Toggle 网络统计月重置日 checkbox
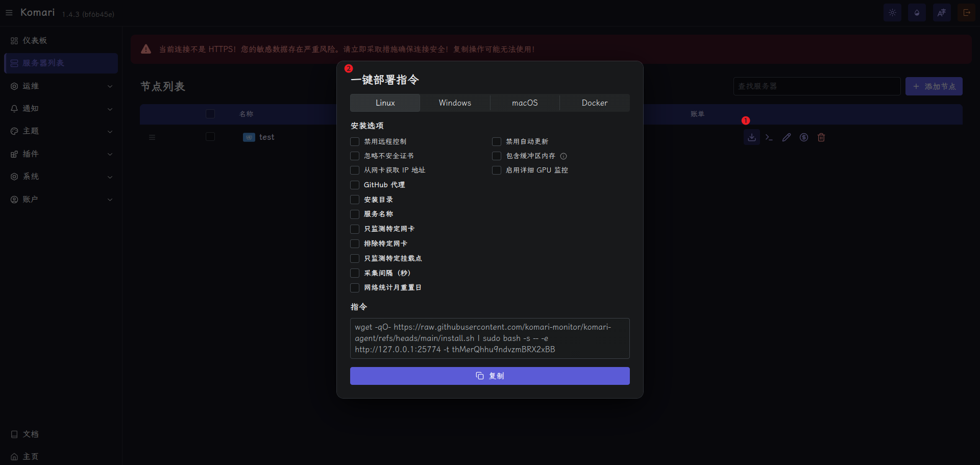Screen dimensions: 980x465 click(x=355, y=288)
